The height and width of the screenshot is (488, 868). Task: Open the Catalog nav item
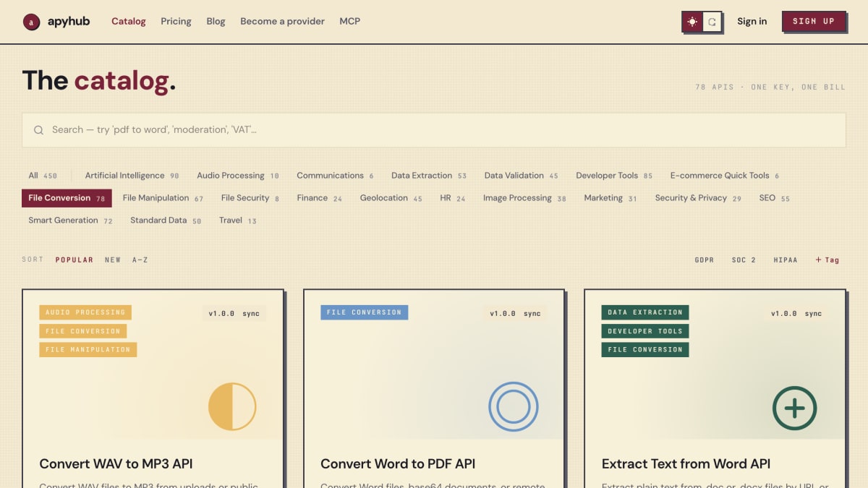[129, 22]
